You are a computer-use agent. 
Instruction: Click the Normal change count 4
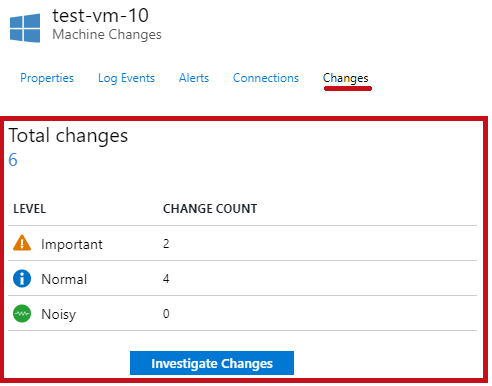166,278
